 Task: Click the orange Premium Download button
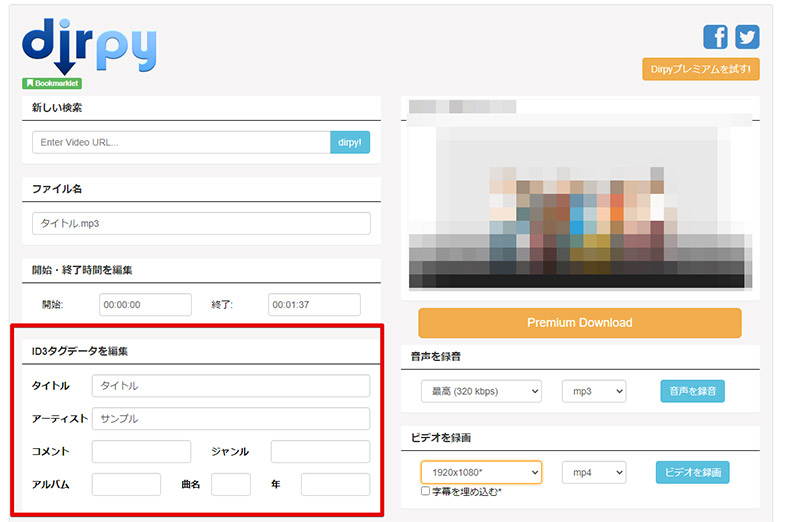tap(580, 322)
